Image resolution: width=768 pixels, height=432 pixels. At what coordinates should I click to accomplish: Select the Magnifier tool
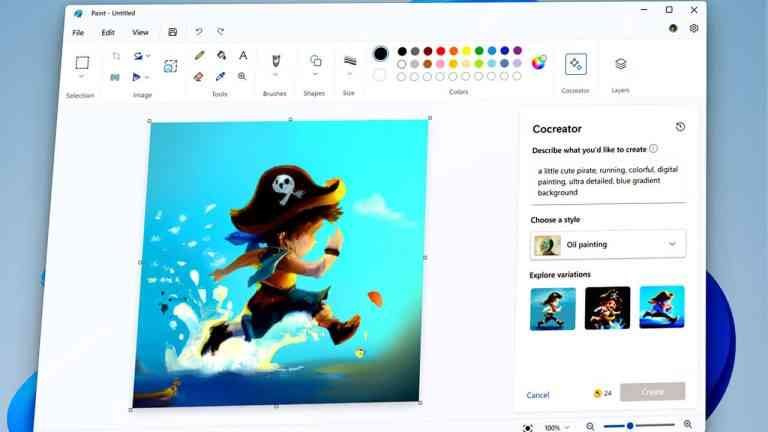tap(242, 76)
